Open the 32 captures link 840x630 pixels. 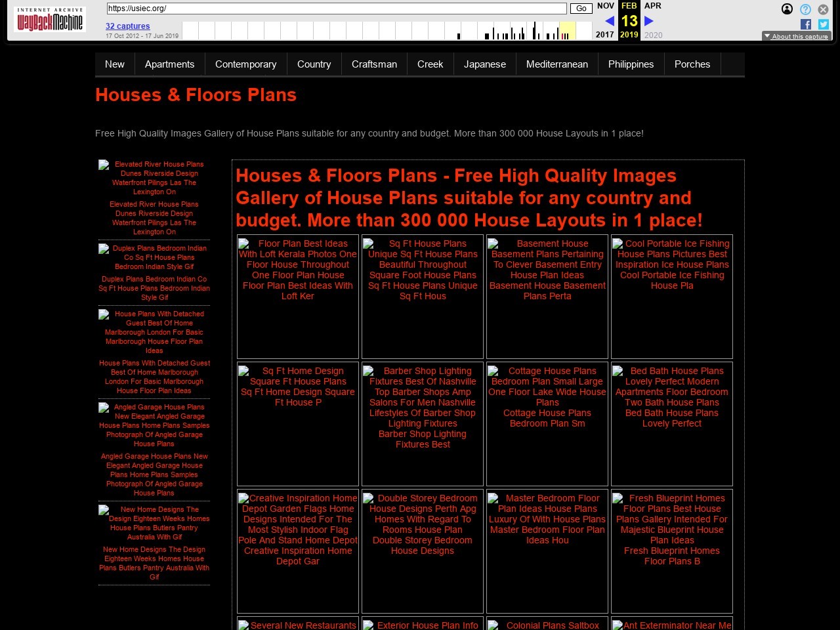(128, 26)
